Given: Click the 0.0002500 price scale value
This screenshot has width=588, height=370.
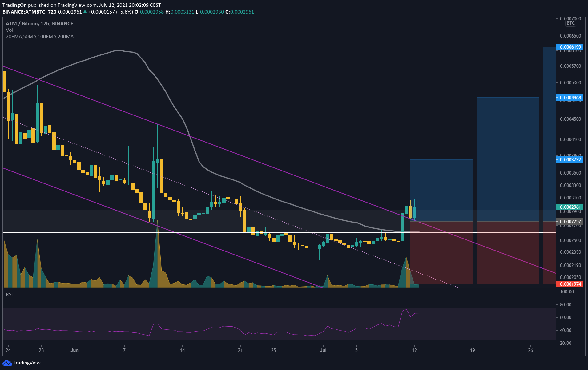Looking at the screenshot, I should (570, 240).
